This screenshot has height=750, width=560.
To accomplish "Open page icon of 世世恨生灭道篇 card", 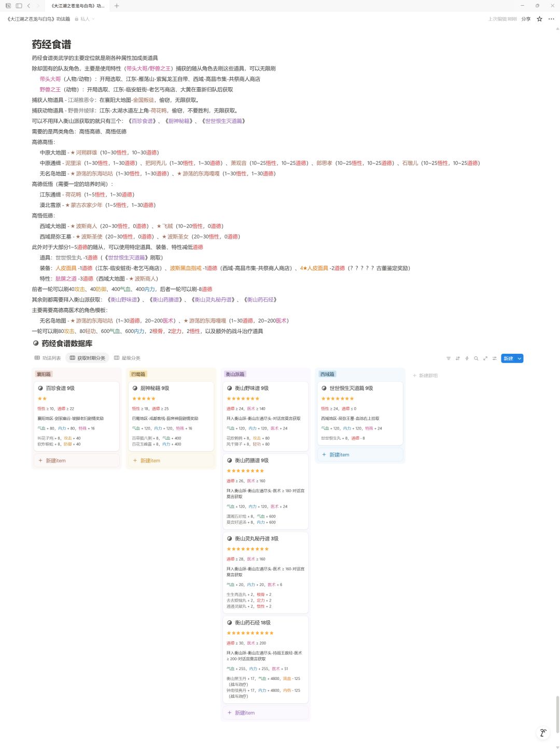I will pos(324,388).
